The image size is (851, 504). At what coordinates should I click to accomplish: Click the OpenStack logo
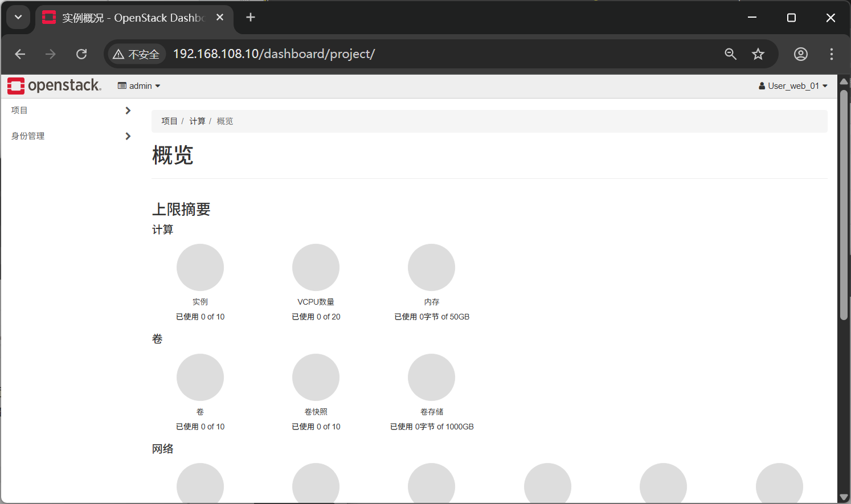54,85
